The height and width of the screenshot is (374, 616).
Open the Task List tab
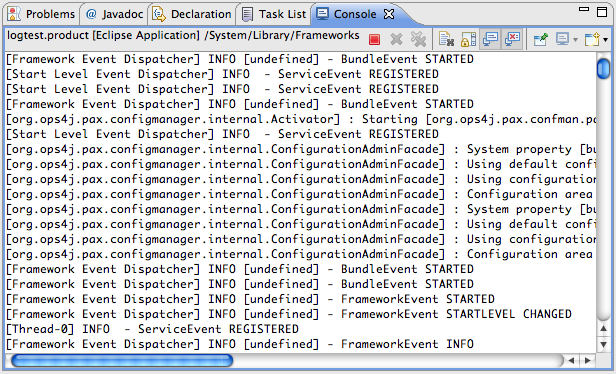tap(274, 14)
